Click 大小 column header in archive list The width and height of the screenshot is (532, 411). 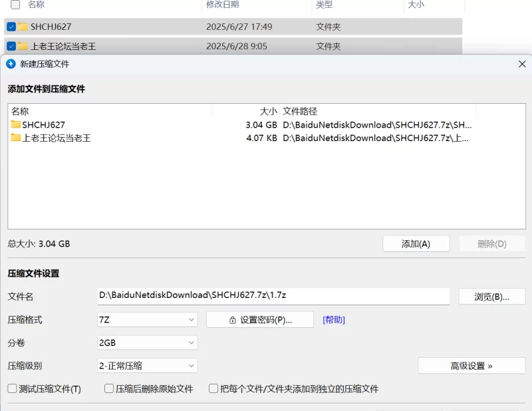[269, 111]
